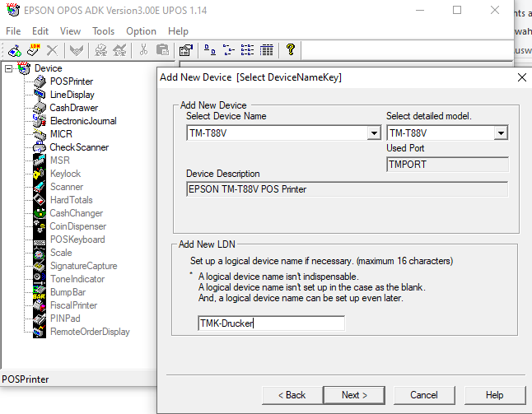Select LineDisplay label in the tree
The height and width of the screenshot is (414, 532).
pos(72,95)
